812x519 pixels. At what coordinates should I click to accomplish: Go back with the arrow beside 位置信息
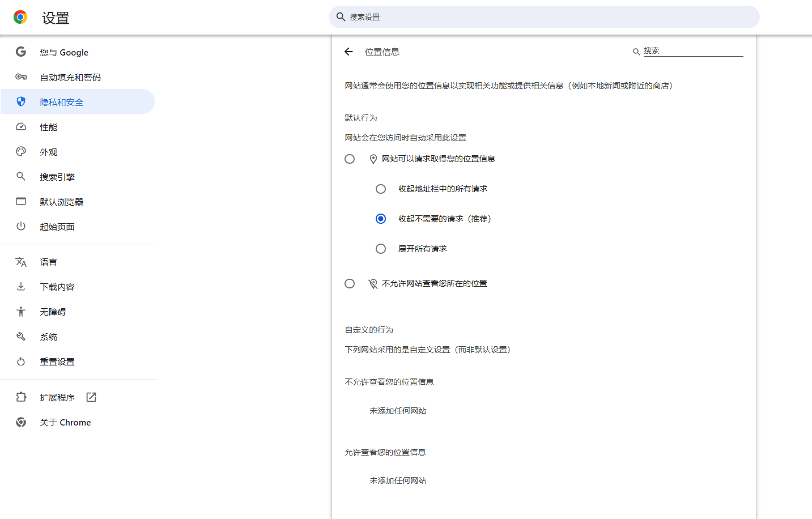[x=348, y=52]
